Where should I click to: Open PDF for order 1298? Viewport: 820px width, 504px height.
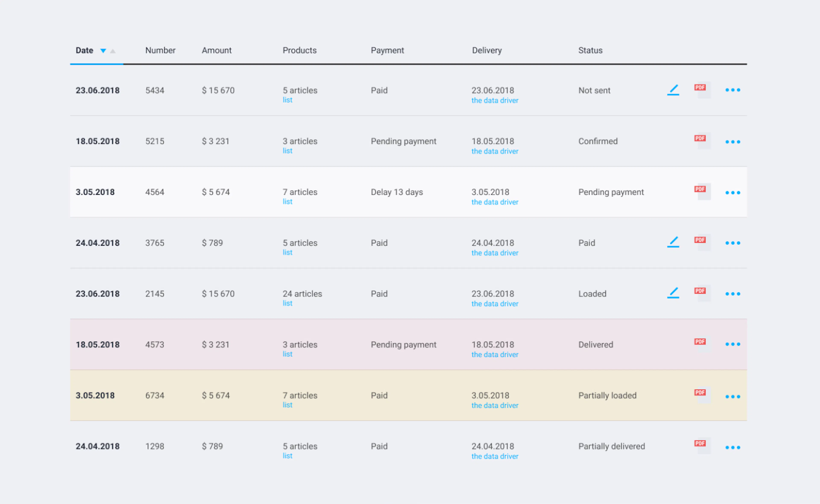702,446
